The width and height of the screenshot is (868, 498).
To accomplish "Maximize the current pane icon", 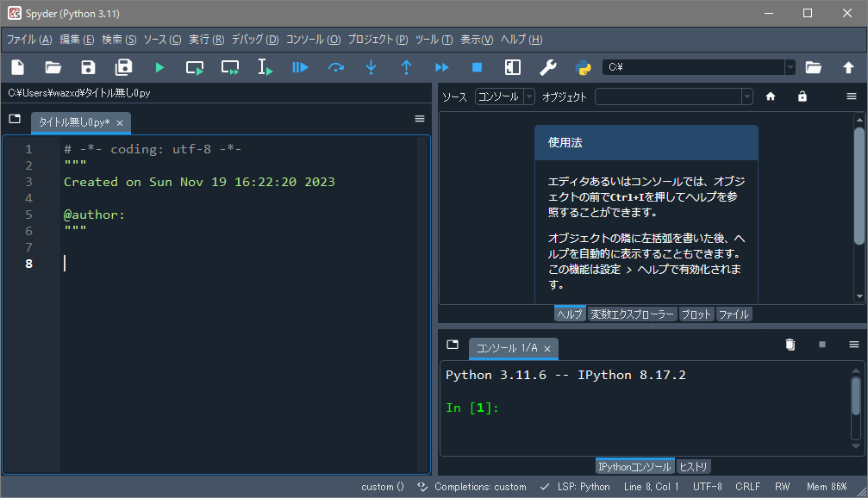I will click(x=512, y=67).
